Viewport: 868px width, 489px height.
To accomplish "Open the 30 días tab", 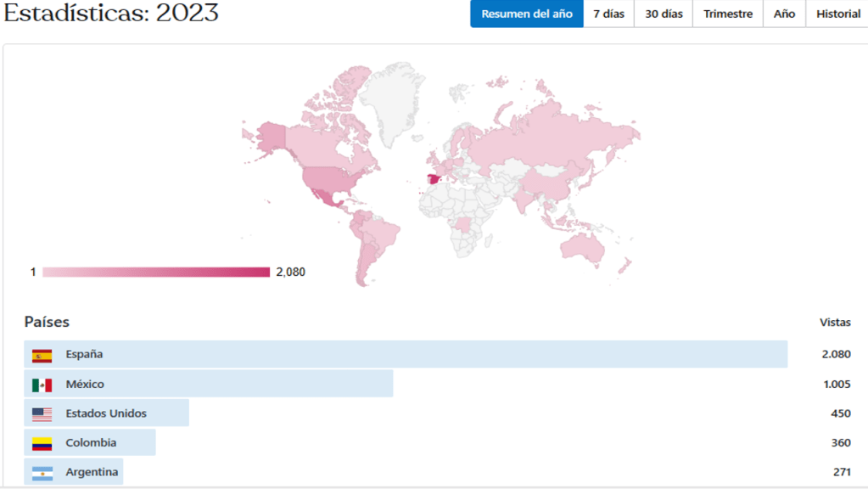I will tap(663, 14).
